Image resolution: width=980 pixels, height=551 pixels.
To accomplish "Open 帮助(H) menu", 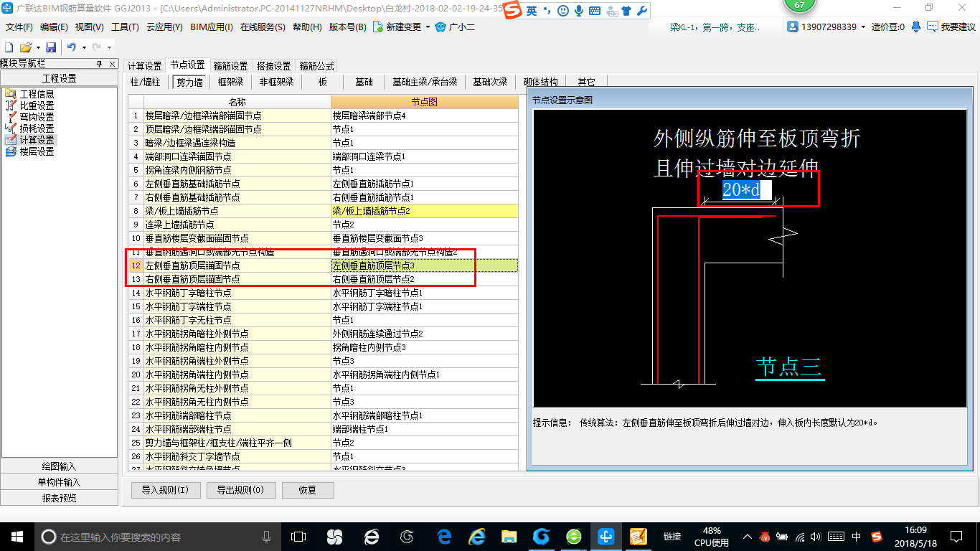I will (307, 27).
